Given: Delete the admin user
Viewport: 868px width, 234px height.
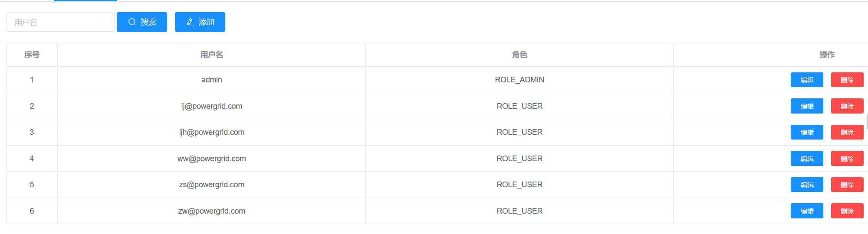Looking at the screenshot, I should pyautogui.click(x=847, y=80).
